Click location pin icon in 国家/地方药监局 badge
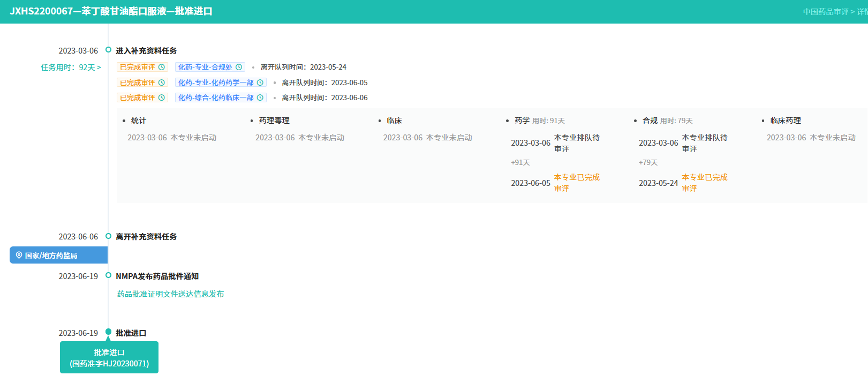 19,256
